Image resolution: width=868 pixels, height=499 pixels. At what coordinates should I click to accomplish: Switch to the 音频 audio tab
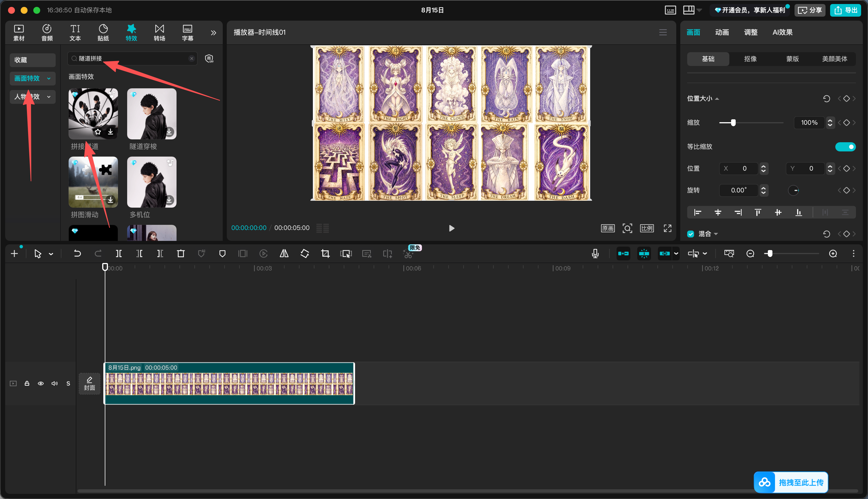coord(47,33)
